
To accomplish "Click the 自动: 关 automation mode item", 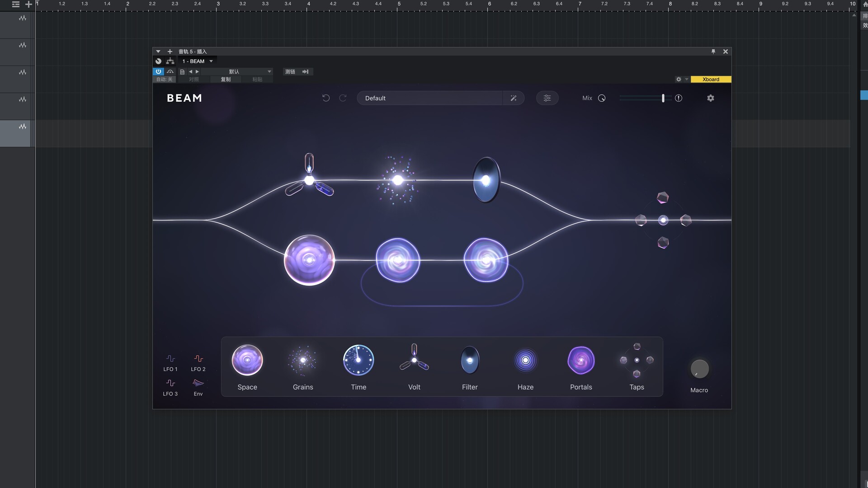I will [164, 80].
